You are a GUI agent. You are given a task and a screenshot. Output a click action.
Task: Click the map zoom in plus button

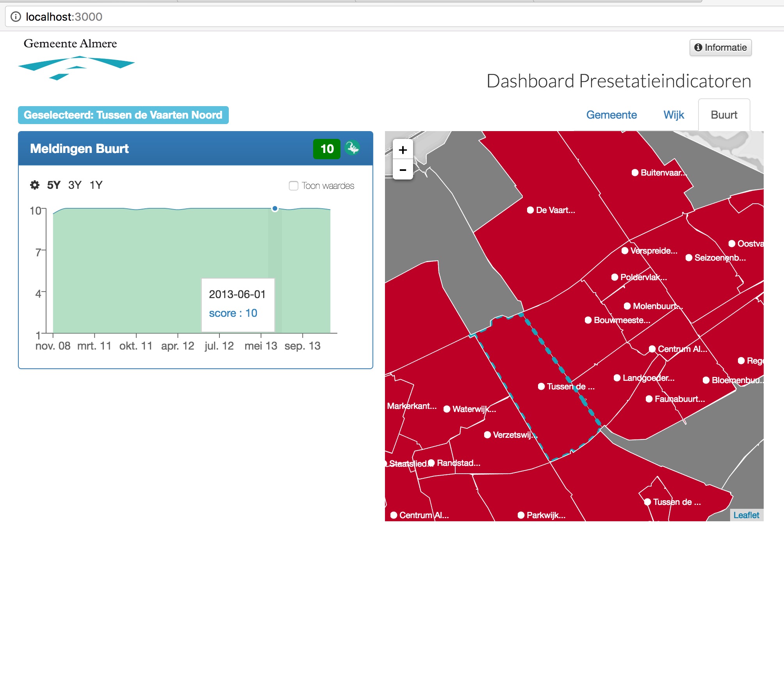(x=403, y=150)
